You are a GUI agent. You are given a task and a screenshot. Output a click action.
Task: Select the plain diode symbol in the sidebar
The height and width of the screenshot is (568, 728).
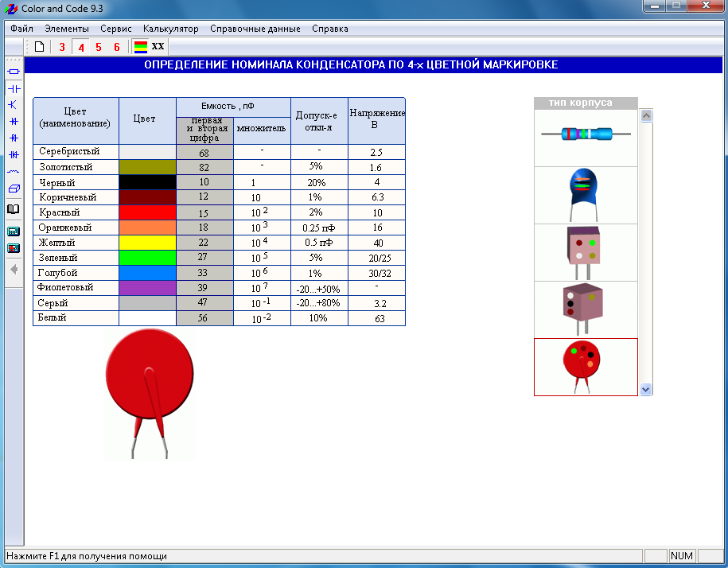pos(14,121)
